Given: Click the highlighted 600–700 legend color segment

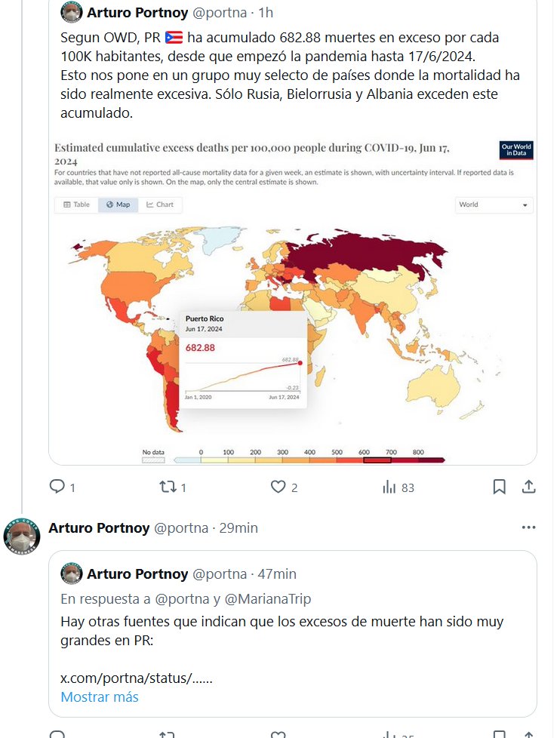Looking at the screenshot, I should pos(377,460).
